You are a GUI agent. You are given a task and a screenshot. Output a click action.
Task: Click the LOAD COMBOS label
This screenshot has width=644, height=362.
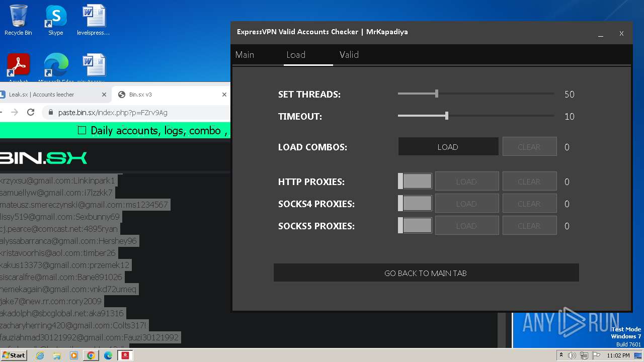[312, 147]
